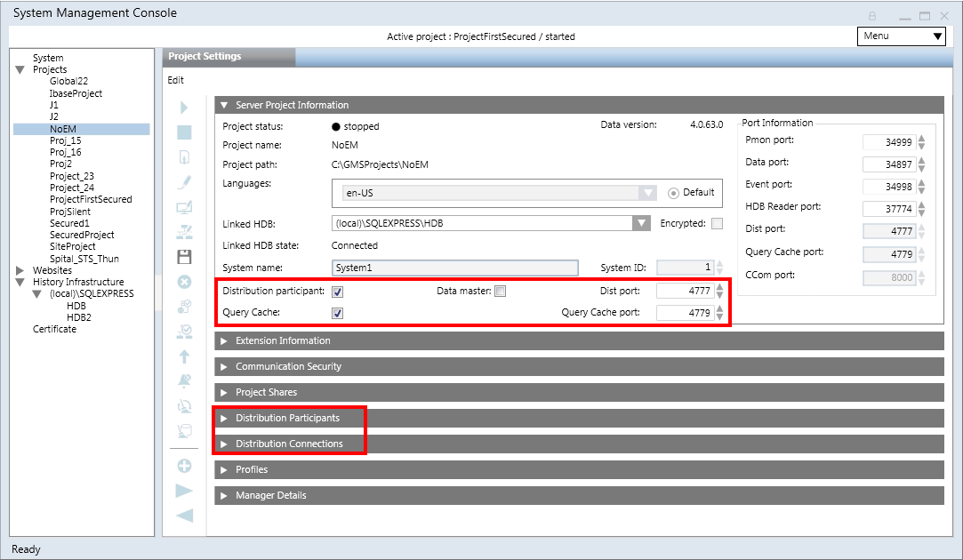The height and width of the screenshot is (560, 963).
Task: Click the Save floppy disk icon
Action: pos(185,257)
